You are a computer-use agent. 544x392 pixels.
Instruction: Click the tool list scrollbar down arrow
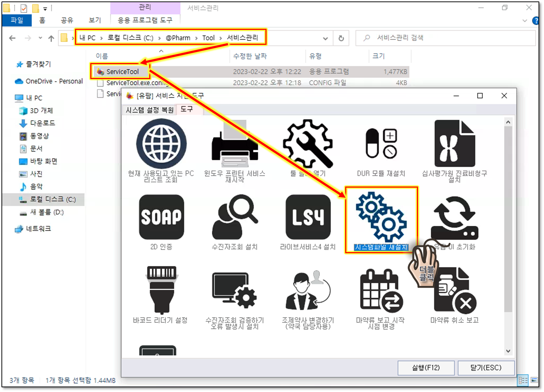tap(508, 351)
